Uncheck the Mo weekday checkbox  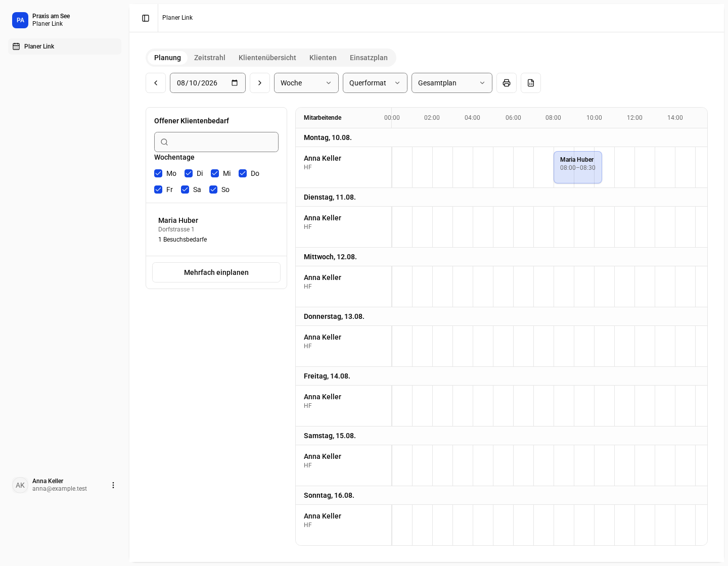[158, 173]
